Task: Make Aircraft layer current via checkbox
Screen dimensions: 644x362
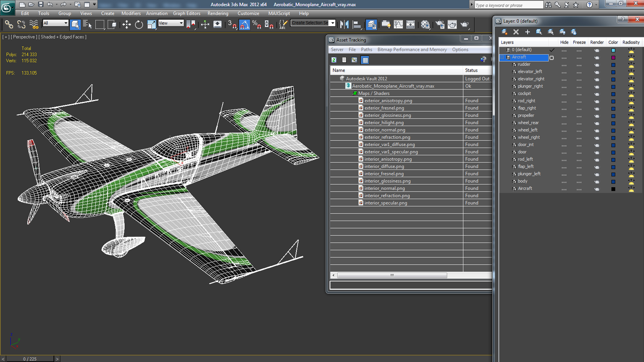Action: 552,58
